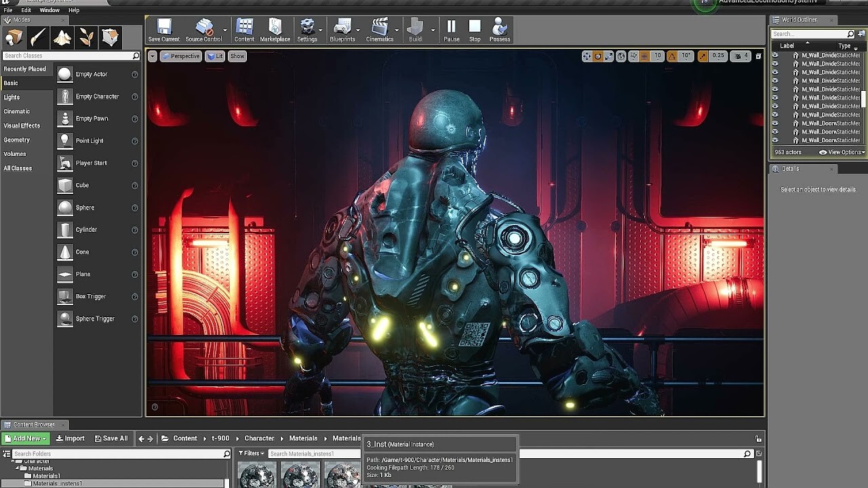
Task: Select the Landscape mode icon
Action: 62,38
